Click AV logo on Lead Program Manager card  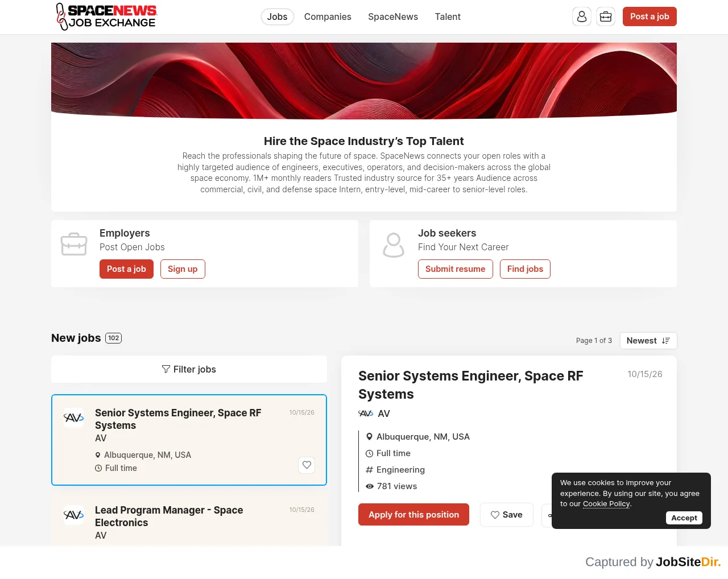point(74,515)
